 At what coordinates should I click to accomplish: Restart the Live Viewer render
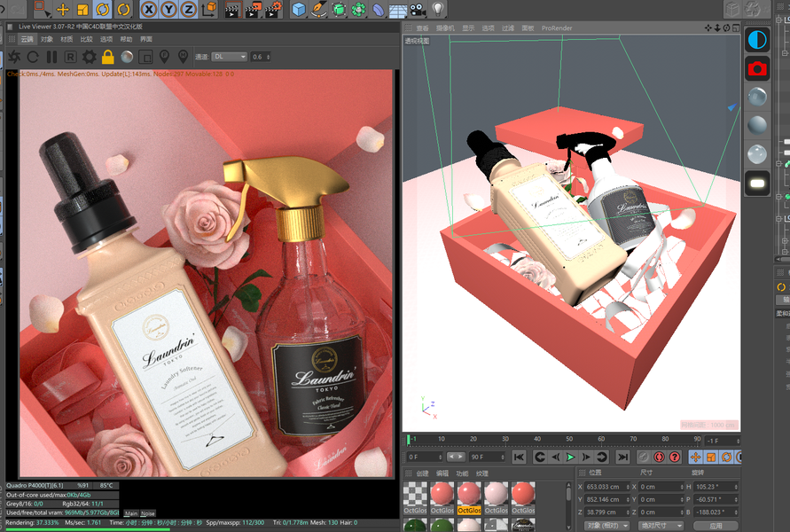(33, 57)
